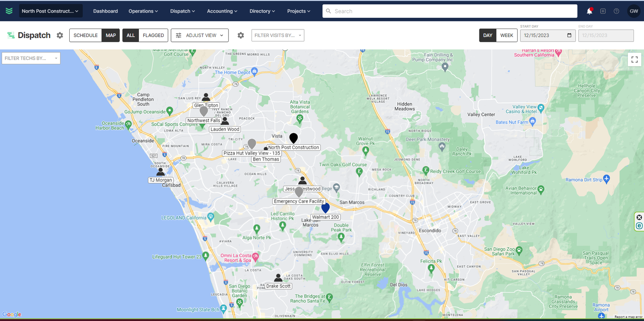Screen dimensions: 644x321
Task: Click Glen Tipton technician icon
Action: [x=206, y=97]
